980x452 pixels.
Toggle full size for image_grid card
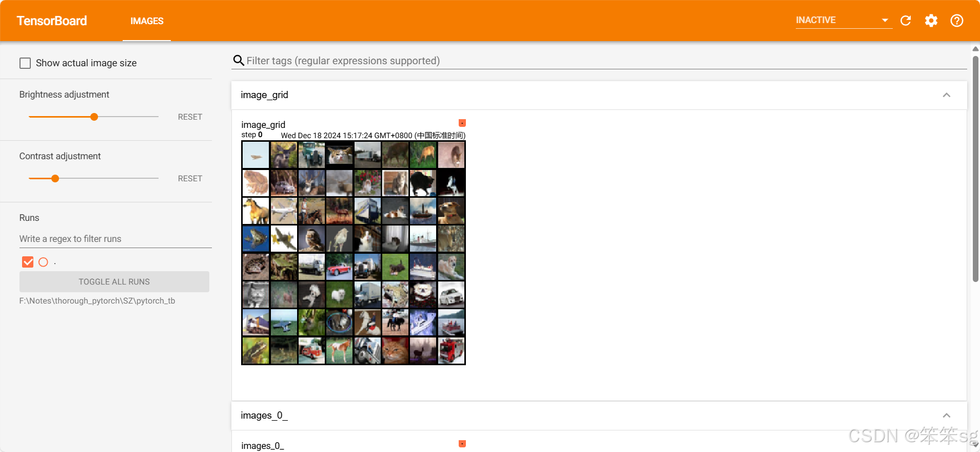point(462,123)
